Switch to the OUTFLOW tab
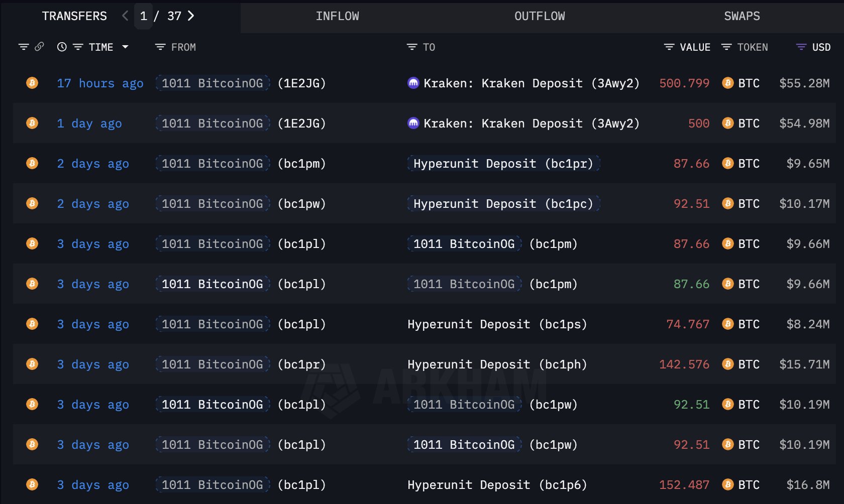The height and width of the screenshot is (504, 844). click(x=540, y=16)
